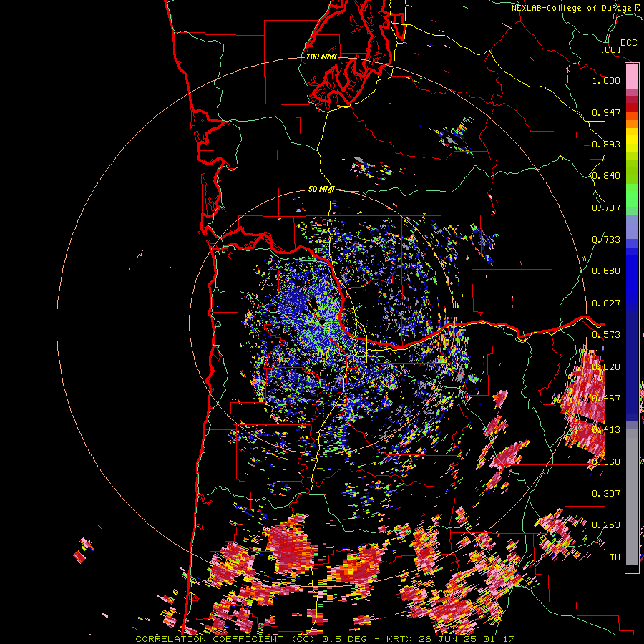Screen dimensions: 644x644
Task: Pick the orange segment of color bar
Action: click(x=632, y=124)
